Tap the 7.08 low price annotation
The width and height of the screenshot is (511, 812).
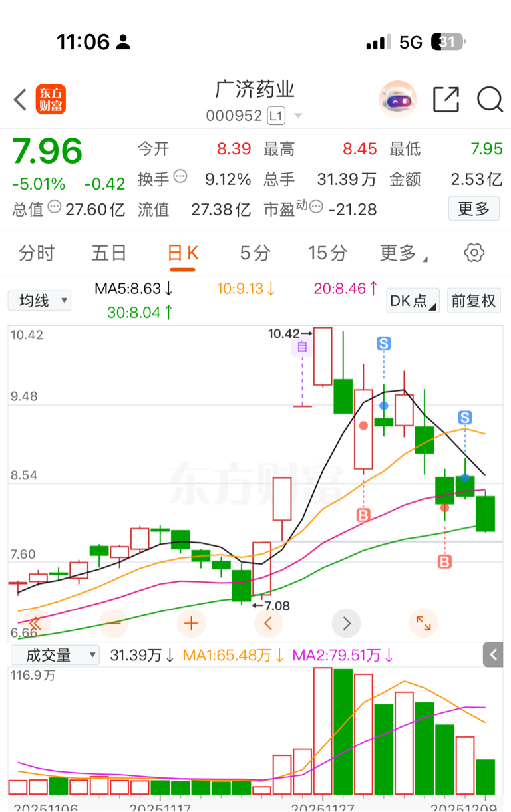(x=271, y=606)
